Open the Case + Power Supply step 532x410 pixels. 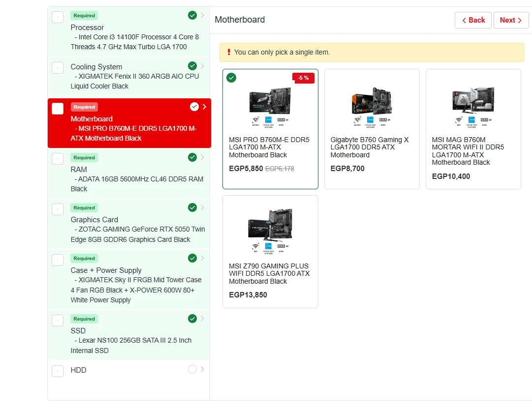106,270
